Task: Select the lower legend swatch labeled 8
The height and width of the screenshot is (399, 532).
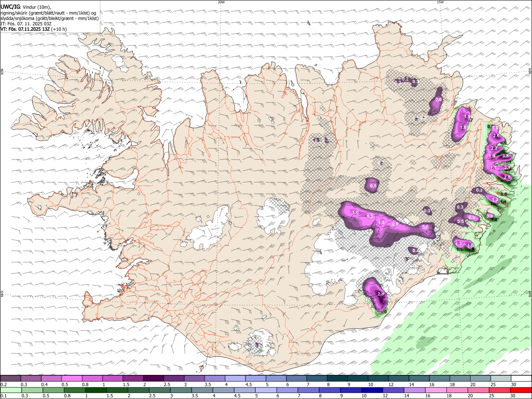Action: pos(329,390)
